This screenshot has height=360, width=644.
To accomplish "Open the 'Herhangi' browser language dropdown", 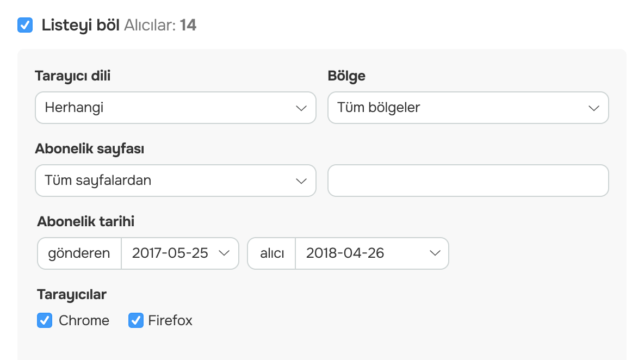I will 175,108.
